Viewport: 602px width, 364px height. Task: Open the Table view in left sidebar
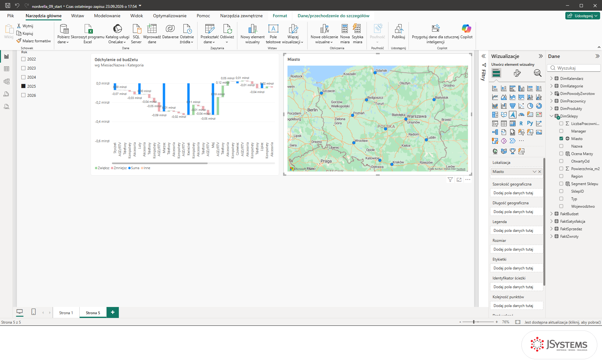(x=7, y=69)
